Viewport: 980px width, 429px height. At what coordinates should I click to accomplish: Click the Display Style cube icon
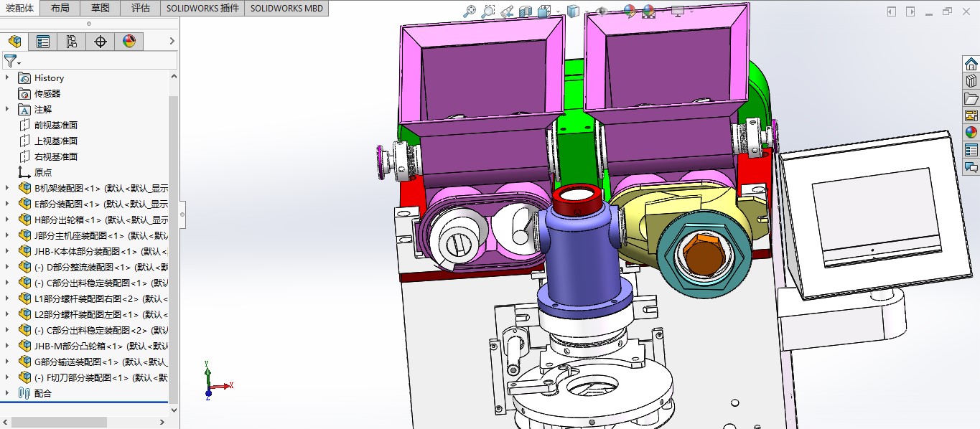pyautogui.click(x=573, y=11)
